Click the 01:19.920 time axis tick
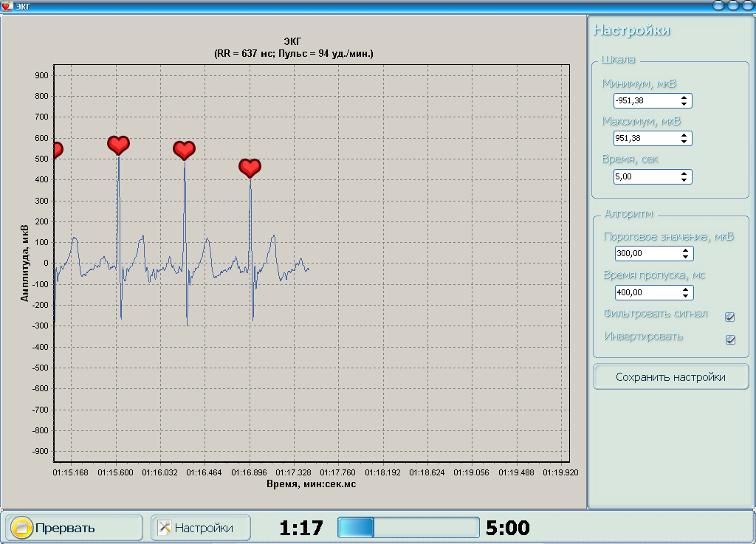756x544 pixels. 560,472
